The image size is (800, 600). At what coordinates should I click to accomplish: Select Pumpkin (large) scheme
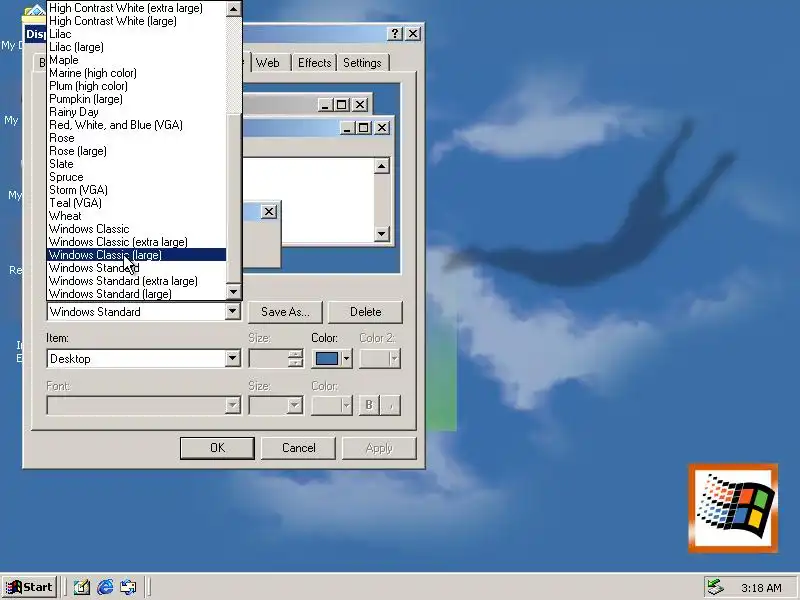[x=136, y=99]
